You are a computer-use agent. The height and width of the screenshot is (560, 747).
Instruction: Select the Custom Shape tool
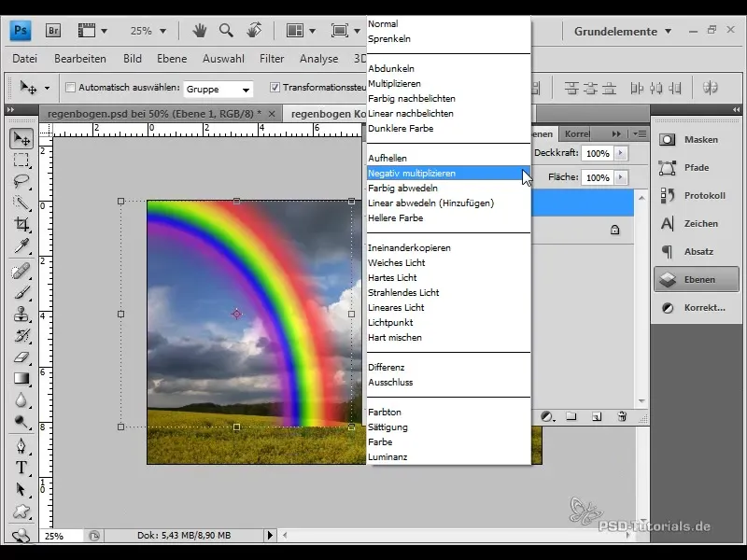coord(21,511)
